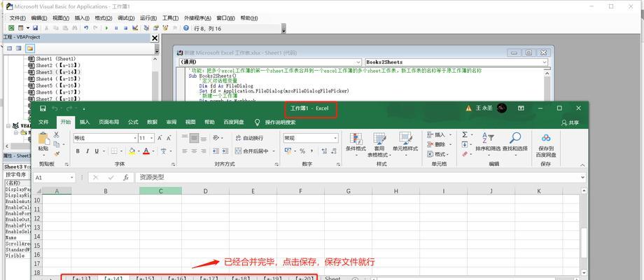Expand Merge and Center dropdown arrow
644x280 pixels.
(274, 151)
